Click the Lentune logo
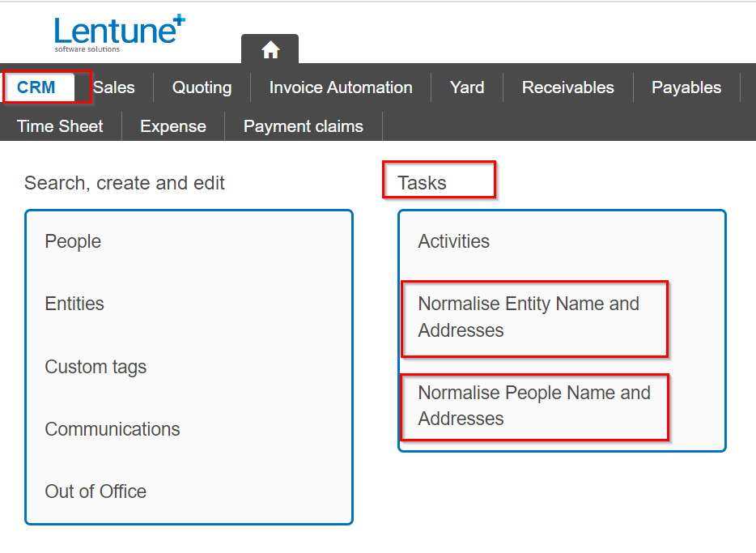Screen dimensions: 756x553 (x=119, y=33)
